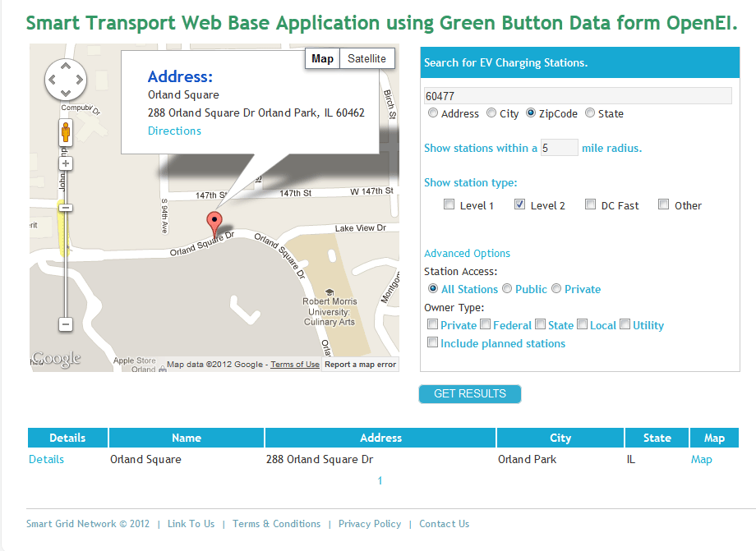Select the City search radio button
This screenshot has width=756, height=551.
491,112
